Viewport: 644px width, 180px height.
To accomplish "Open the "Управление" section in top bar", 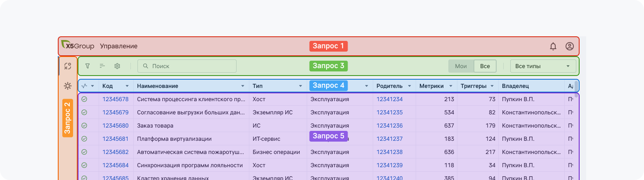I will pos(118,46).
